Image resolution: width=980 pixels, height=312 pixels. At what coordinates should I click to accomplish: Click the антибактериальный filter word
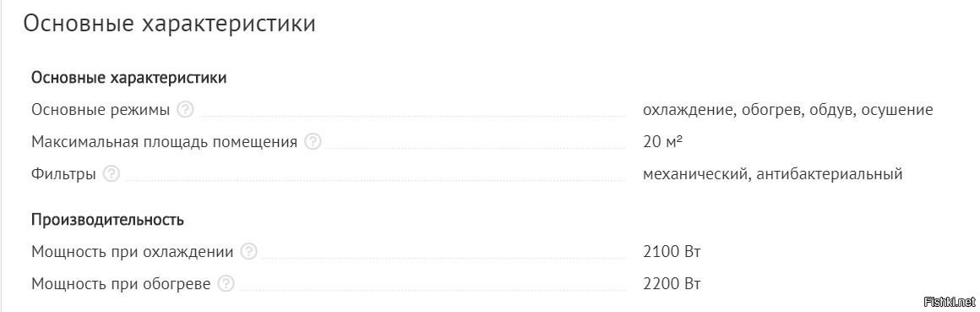click(x=830, y=174)
